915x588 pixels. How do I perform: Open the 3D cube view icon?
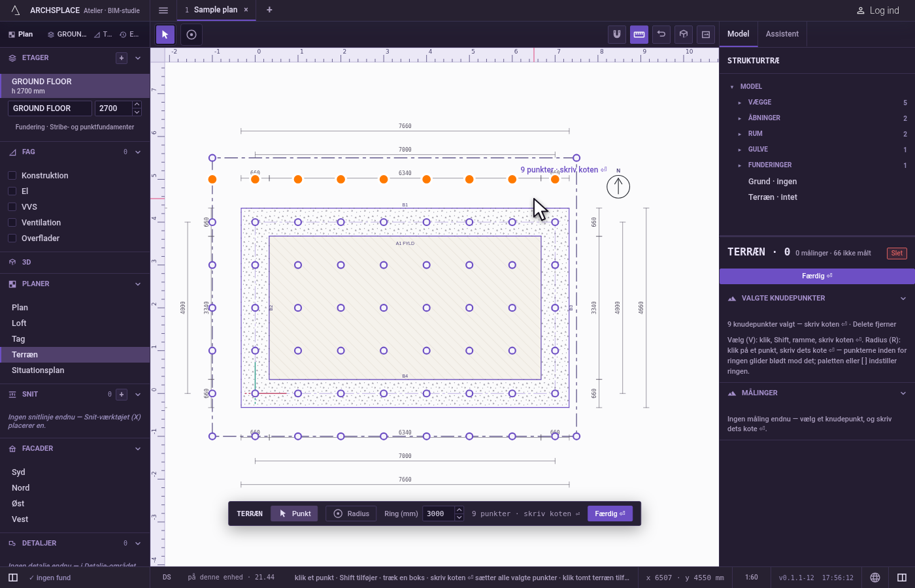[684, 35]
